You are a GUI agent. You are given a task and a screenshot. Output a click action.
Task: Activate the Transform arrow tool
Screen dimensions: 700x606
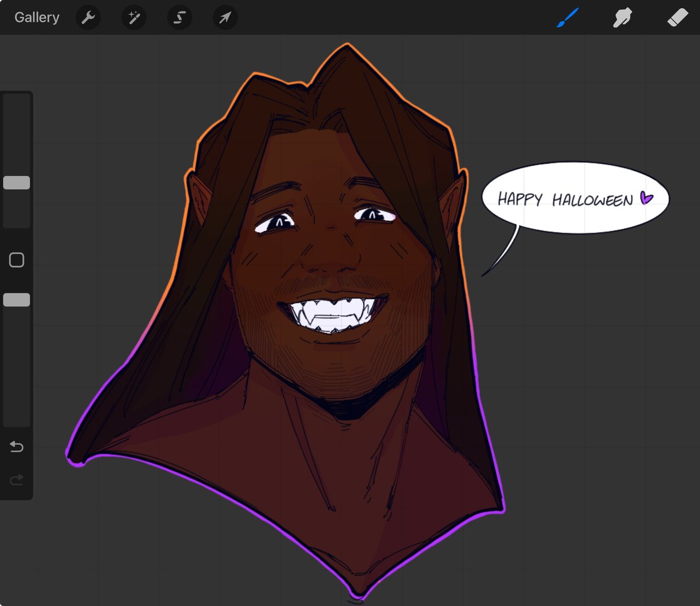[225, 18]
